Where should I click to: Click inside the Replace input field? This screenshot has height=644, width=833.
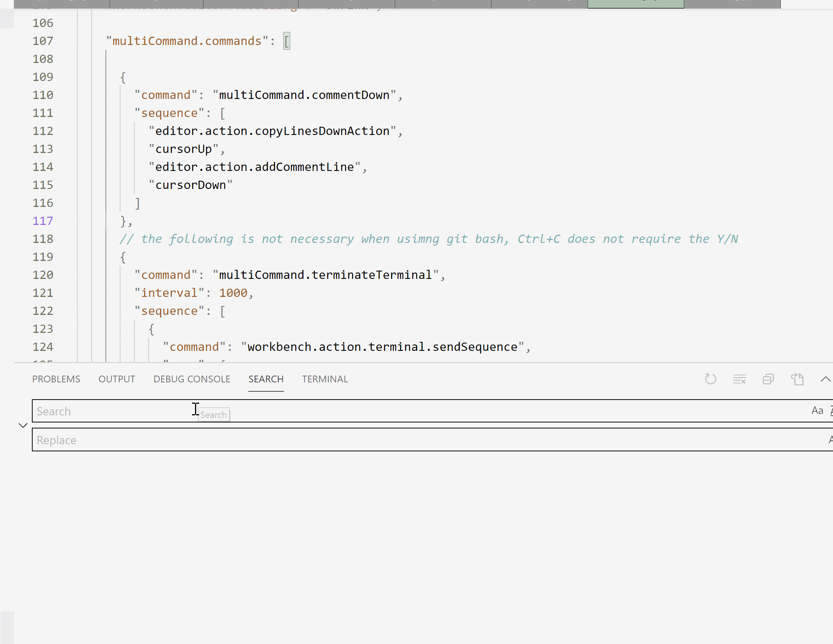[381, 440]
